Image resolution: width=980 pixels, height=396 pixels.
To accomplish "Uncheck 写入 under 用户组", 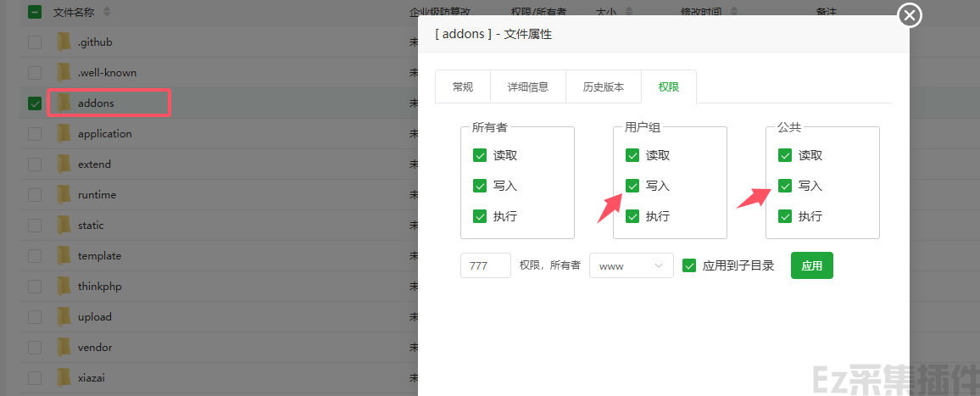I will click(632, 186).
